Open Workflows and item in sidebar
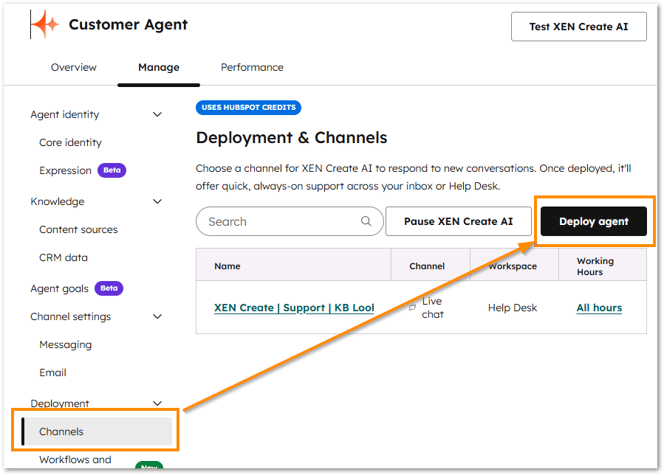664x475 pixels. [x=75, y=460]
